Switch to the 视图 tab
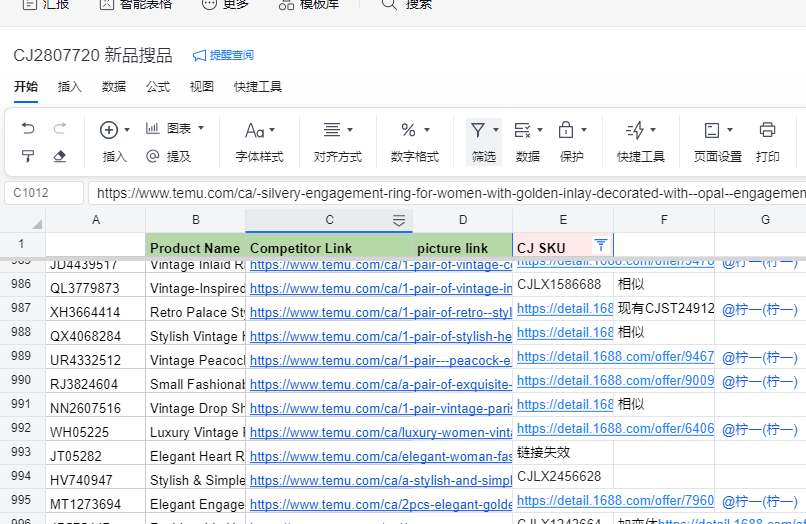 point(202,87)
